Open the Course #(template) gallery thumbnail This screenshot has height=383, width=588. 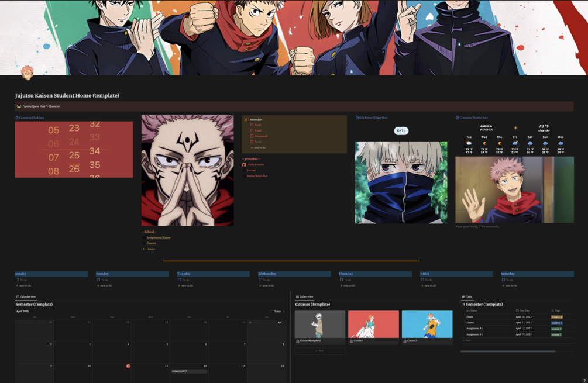pyautogui.click(x=320, y=325)
